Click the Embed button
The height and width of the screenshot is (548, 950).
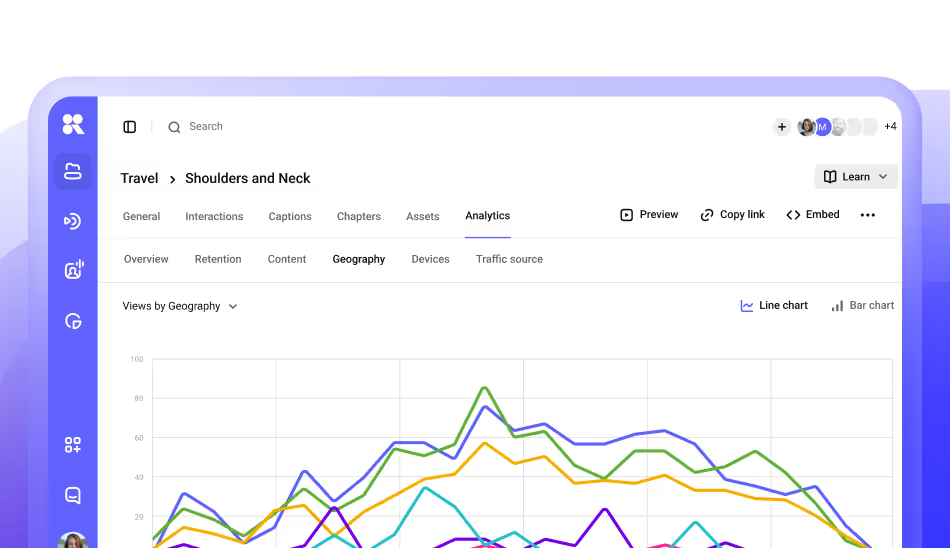click(x=813, y=215)
